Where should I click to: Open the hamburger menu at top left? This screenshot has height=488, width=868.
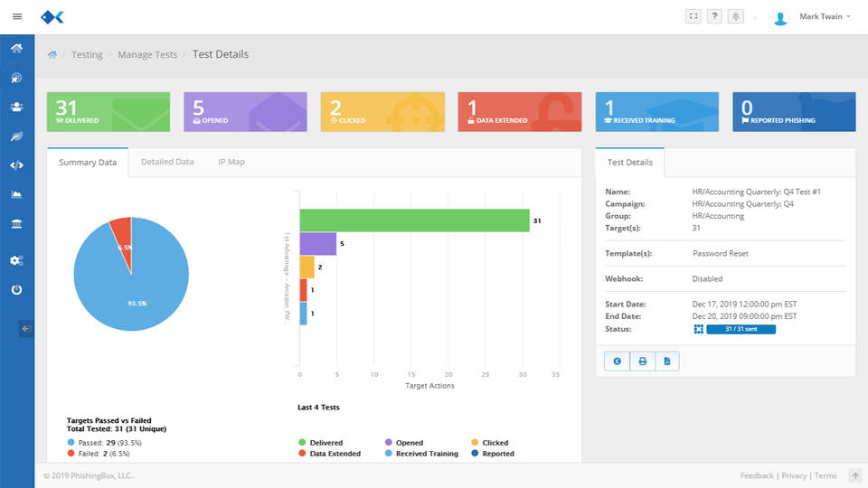[x=16, y=16]
